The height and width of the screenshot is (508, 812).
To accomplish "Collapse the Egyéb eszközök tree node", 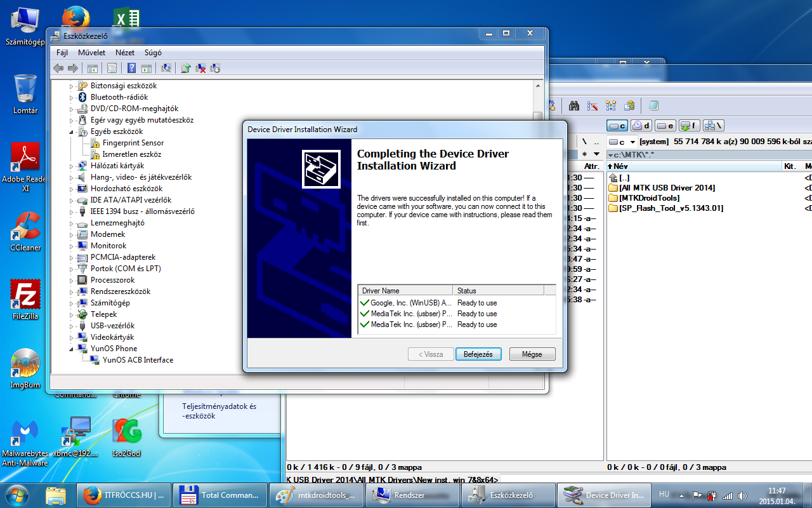I will pos(72,131).
